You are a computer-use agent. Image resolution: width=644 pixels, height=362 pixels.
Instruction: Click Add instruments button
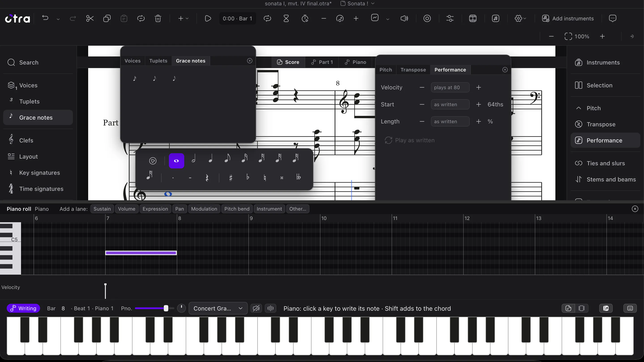(x=568, y=18)
